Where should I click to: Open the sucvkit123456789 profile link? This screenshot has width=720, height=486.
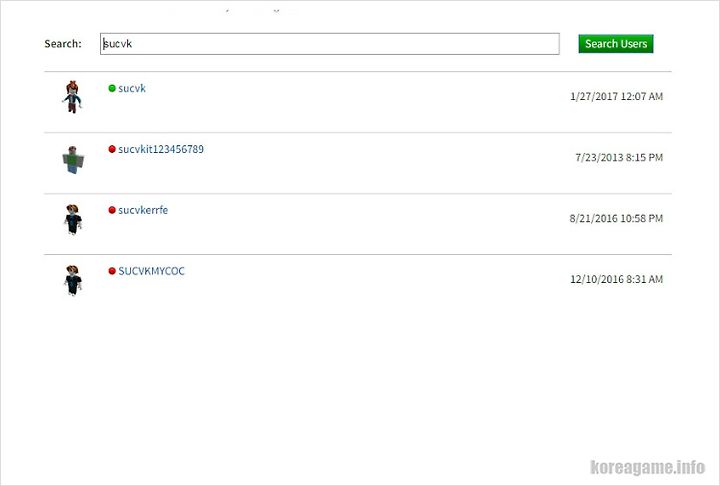pyautogui.click(x=161, y=149)
